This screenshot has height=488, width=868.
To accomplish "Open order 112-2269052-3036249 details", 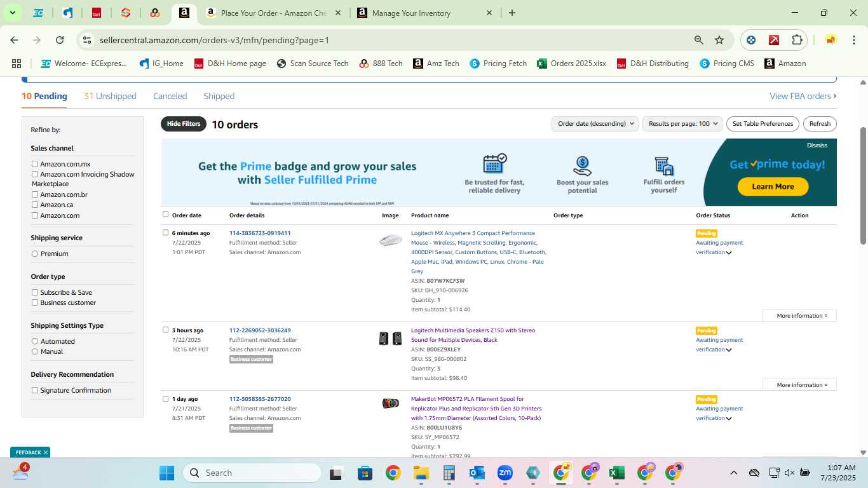I will (x=260, y=330).
